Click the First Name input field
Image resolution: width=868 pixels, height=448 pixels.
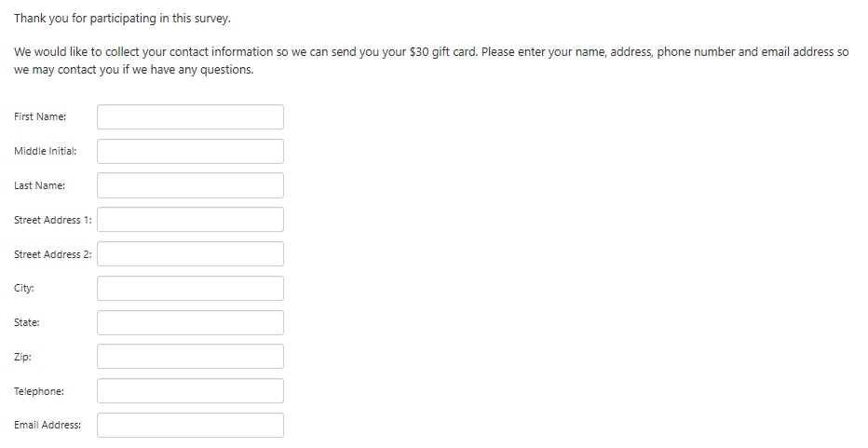(x=190, y=116)
